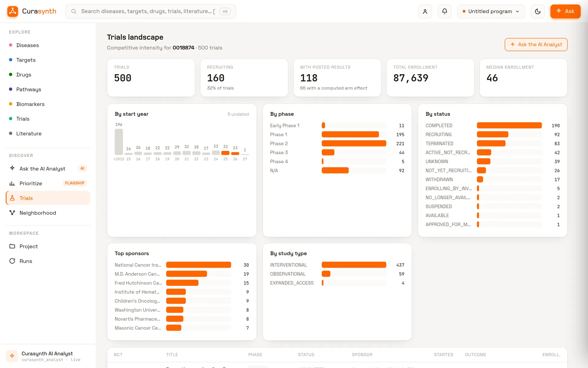Image resolution: width=588 pixels, height=368 pixels.
Task: Focus the global search field
Action: (150, 11)
